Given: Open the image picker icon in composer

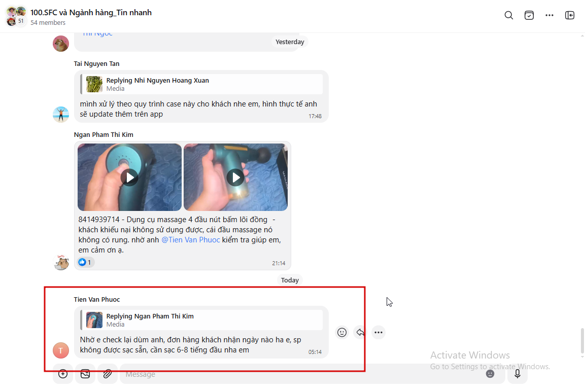Looking at the screenshot, I should point(85,374).
